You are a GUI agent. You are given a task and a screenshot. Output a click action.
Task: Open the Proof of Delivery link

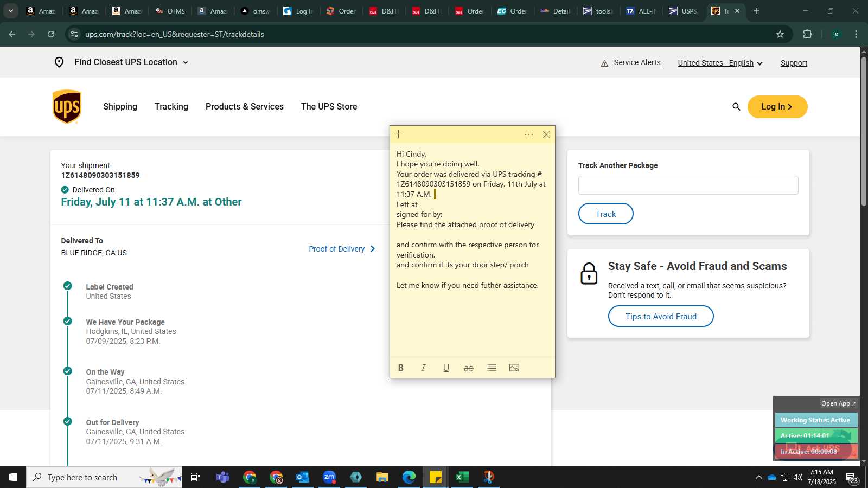tap(342, 249)
